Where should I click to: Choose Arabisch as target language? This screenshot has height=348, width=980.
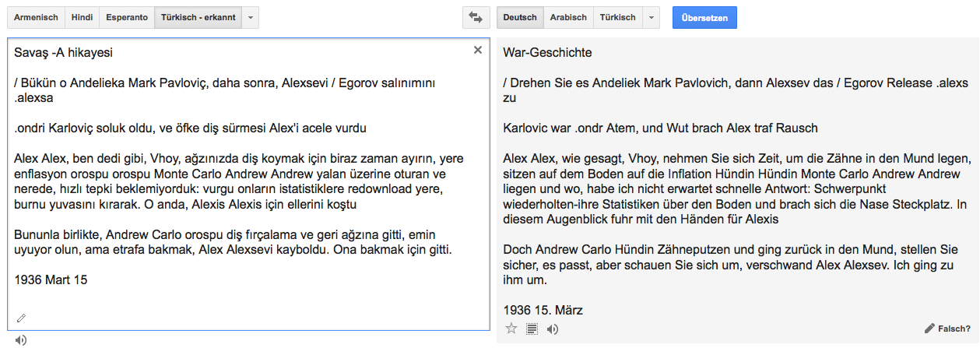pos(568,17)
